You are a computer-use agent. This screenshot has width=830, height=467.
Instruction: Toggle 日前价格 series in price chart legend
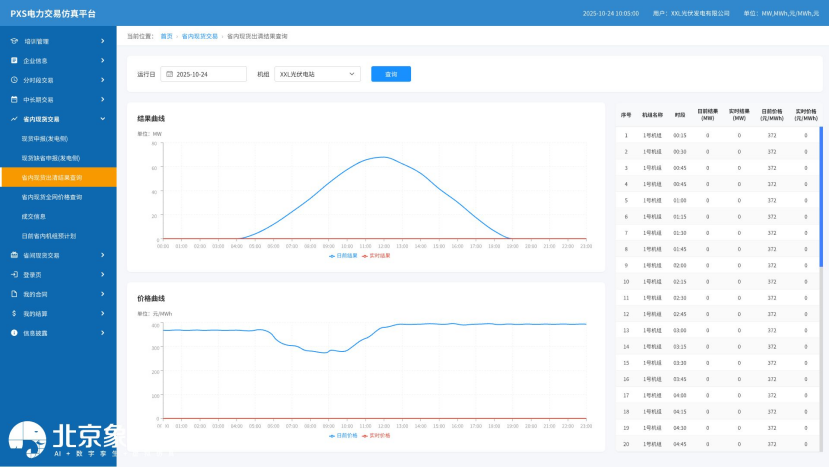346,435
